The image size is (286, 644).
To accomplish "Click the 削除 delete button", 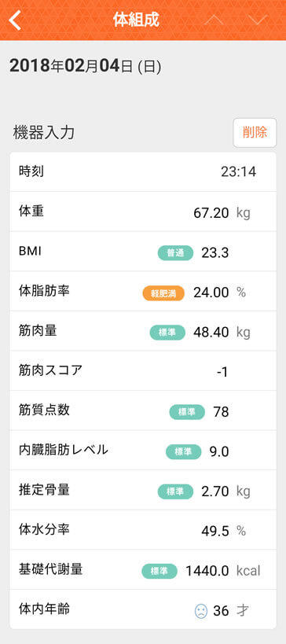I will click(x=255, y=133).
